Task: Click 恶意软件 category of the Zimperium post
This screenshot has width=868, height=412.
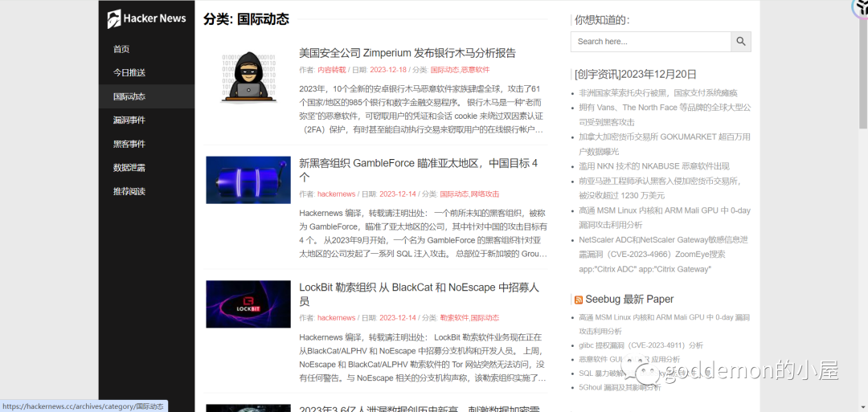Action: point(476,70)
